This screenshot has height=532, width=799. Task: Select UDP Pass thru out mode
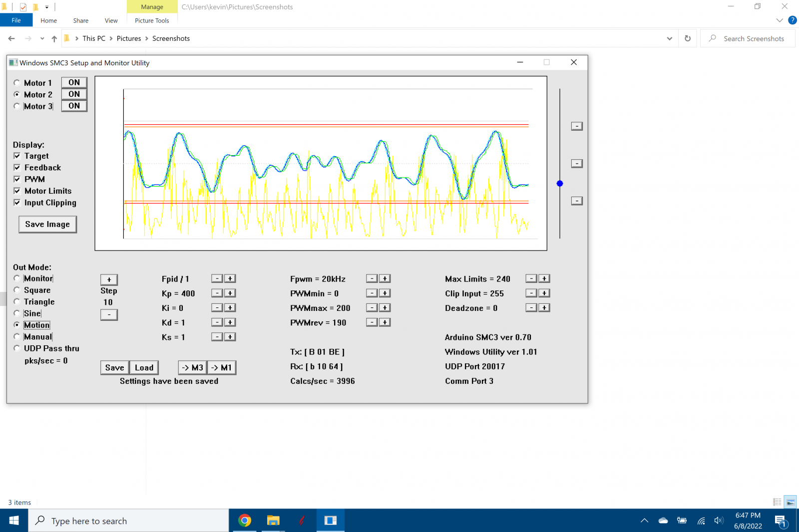[17, 348]
